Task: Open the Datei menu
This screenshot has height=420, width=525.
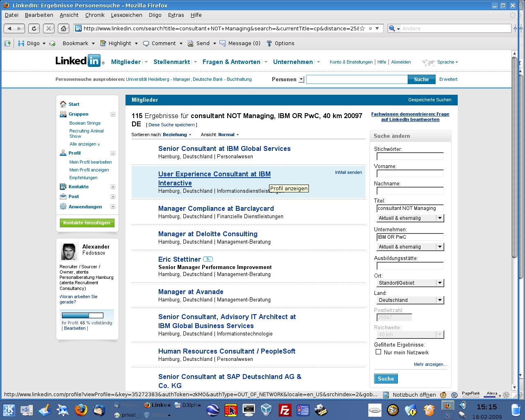Action: click(11, 15)
